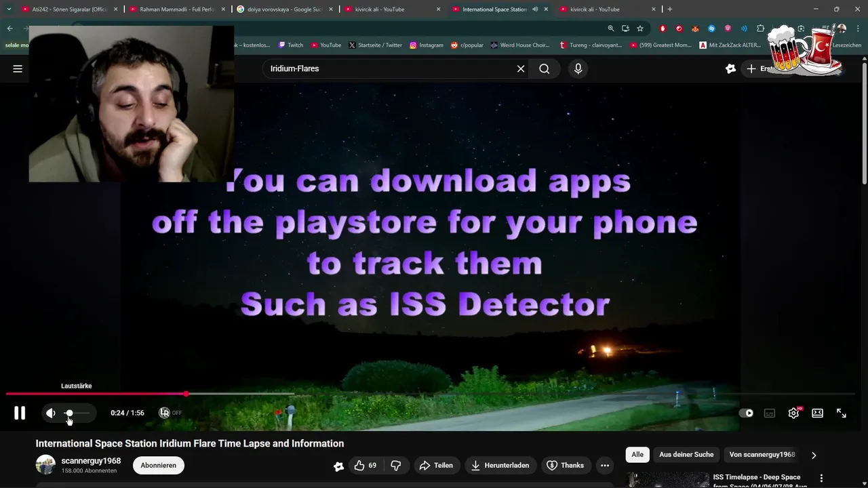Image resolution: width=868 pixels, height=488 pixels.
Task: Open more actions three-dot menu below the video
Action: tap(605, 466)
